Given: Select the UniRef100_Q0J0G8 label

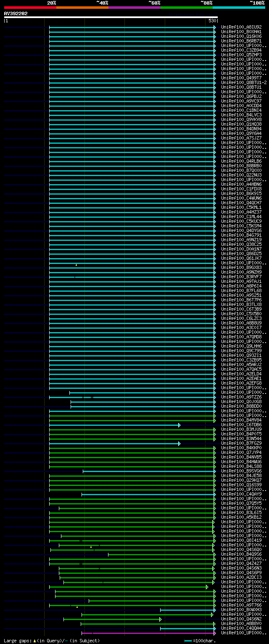Looking at the screenshot, I should (241, 401).
